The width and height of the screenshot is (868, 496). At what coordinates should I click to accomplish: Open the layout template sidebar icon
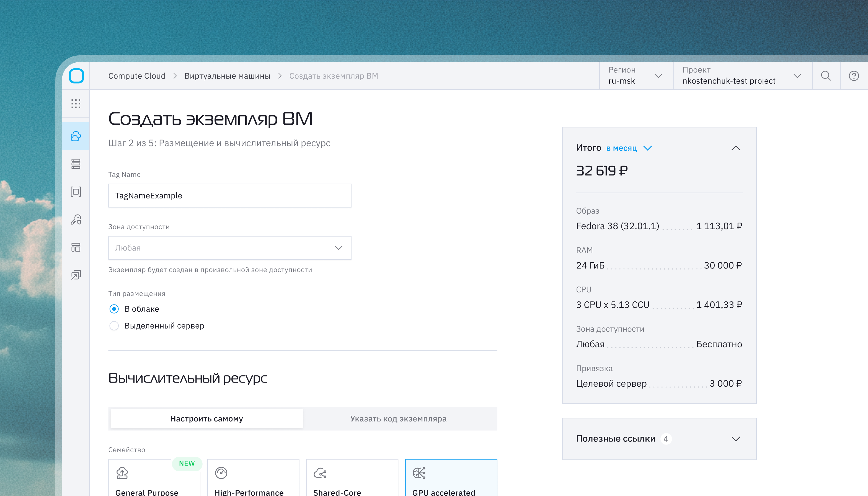pos(76,247)
